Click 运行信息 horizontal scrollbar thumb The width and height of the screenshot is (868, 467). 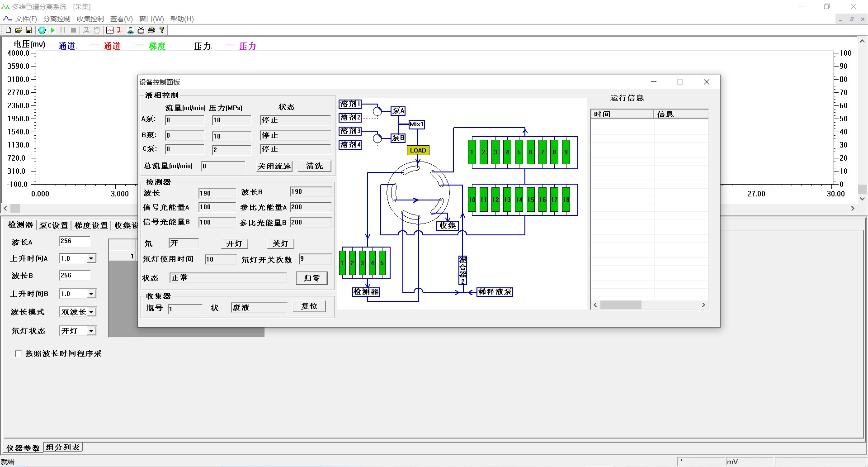pyautogui.click(x=621, y=305)
